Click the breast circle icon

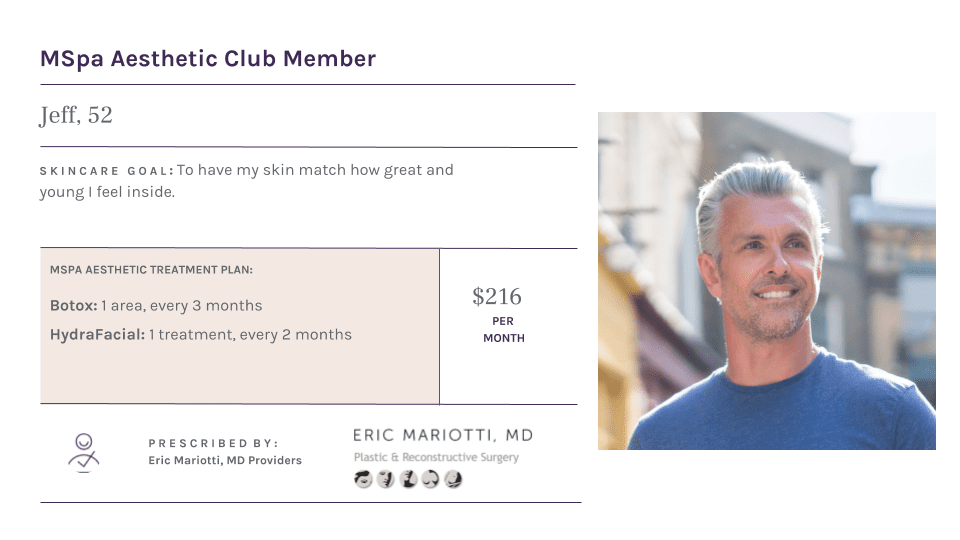point(430,479)
